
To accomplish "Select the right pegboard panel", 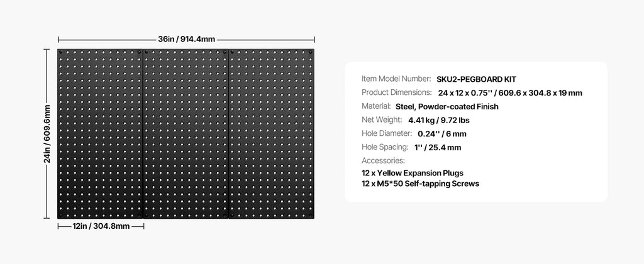I will coord(272,134).
